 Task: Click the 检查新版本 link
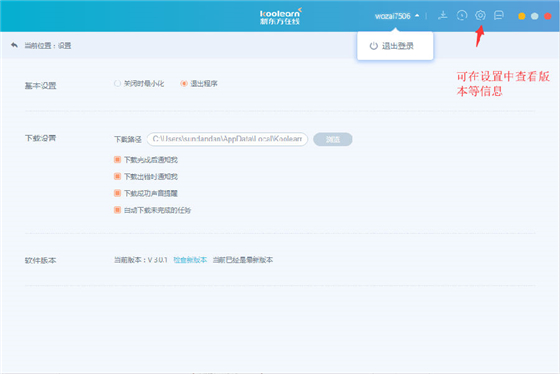click(x=190, y=260)
